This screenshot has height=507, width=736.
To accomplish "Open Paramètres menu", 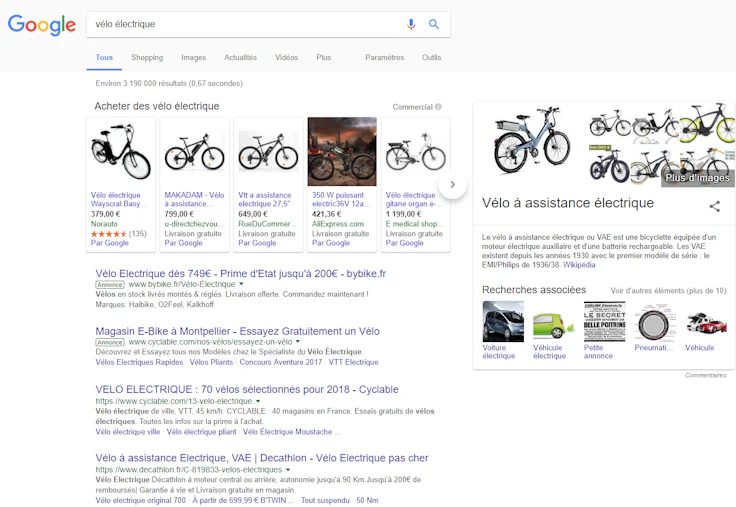I will tap(384, 57).
